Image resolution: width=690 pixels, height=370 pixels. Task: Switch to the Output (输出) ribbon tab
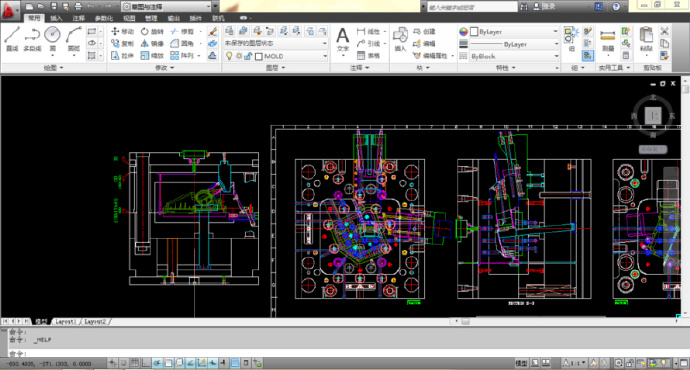[x=173, y=18]
